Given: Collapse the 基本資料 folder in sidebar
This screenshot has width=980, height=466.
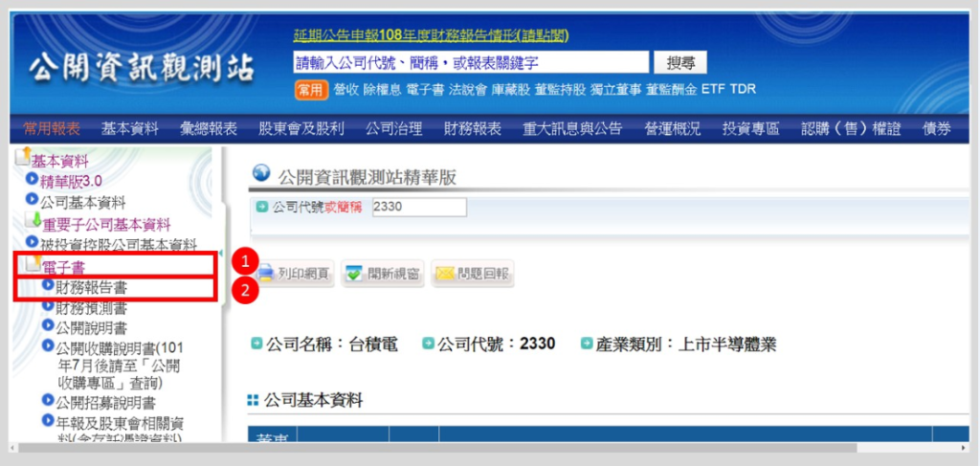Looking at the screenshot, I should [23, 156].
